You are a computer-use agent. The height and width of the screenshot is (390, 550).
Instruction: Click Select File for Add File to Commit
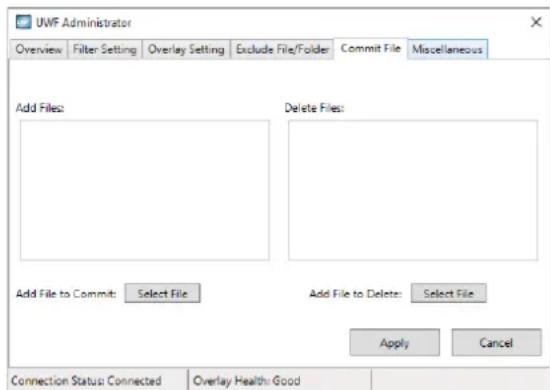[162, 293]
